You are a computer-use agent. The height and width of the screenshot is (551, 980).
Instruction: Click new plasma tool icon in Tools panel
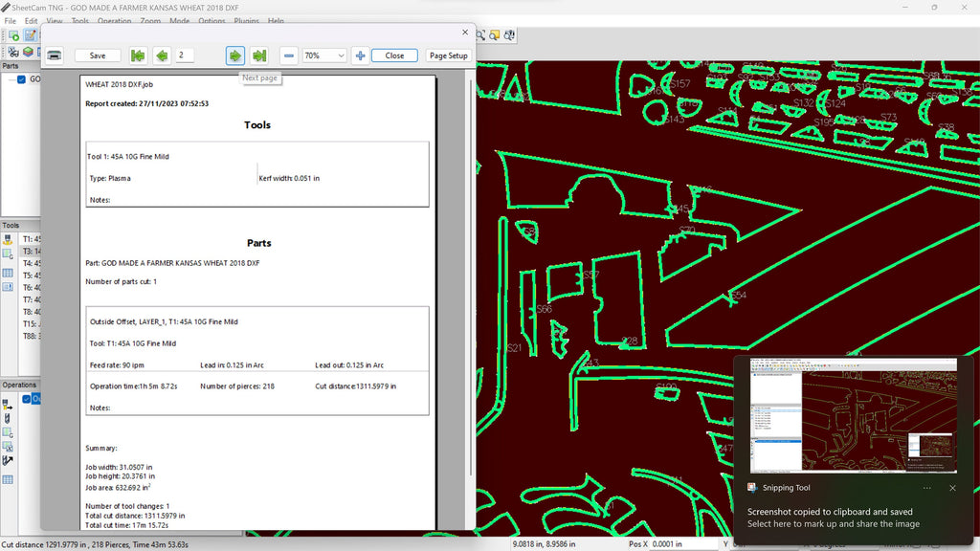(8, 239)
